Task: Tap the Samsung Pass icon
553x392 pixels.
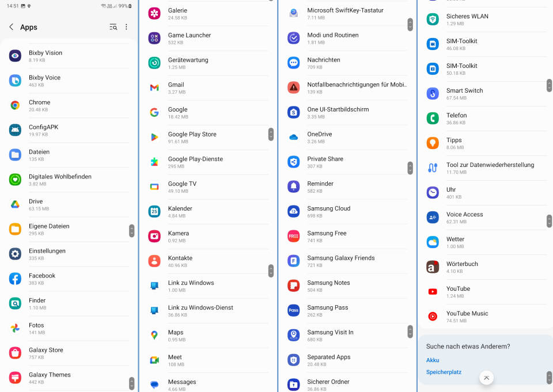Action: tap(293, 311)
